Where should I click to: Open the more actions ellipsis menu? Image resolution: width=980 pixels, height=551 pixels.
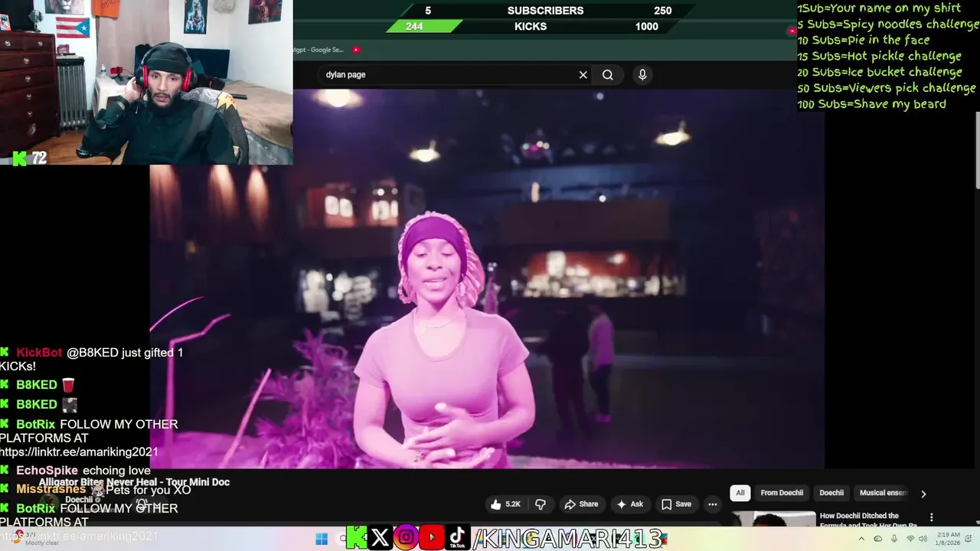[x=713, y=504]
